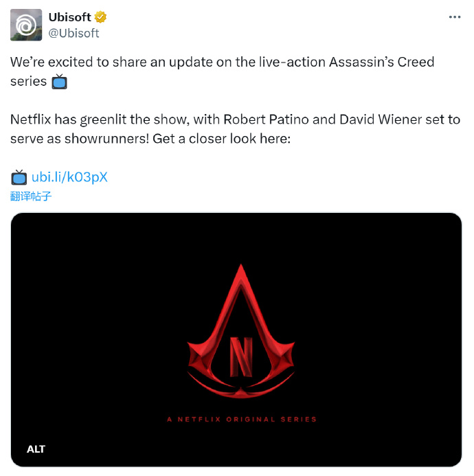Open the @Ubisoft handle
Screen dimensions: 474x476
[74, 33]
